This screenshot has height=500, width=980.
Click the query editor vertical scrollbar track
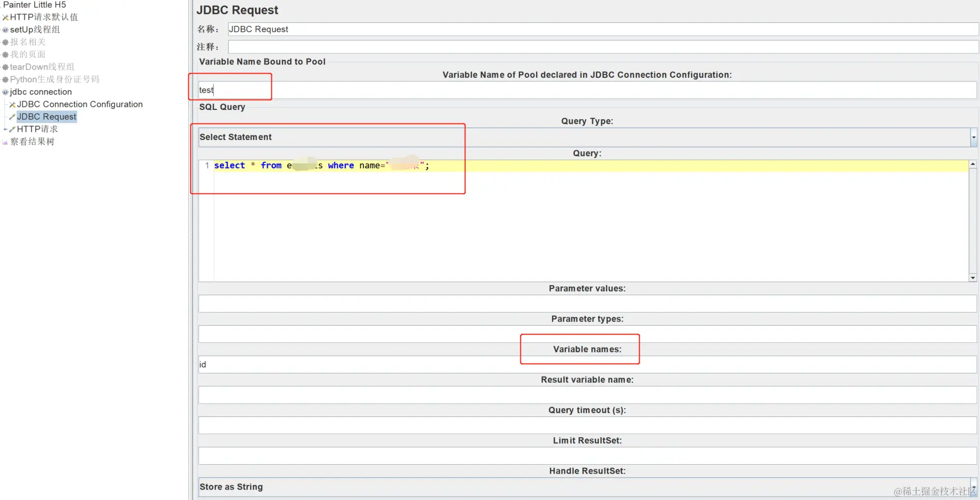973,221
